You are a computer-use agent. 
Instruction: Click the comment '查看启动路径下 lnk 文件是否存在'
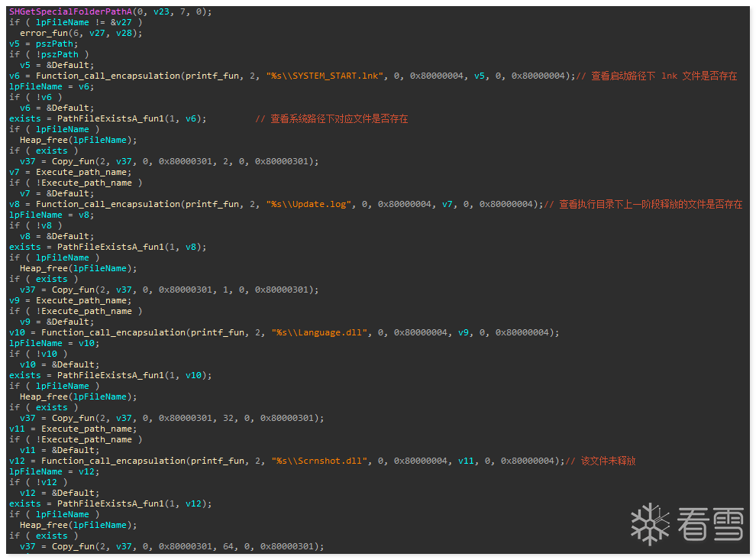click(664, 76)
